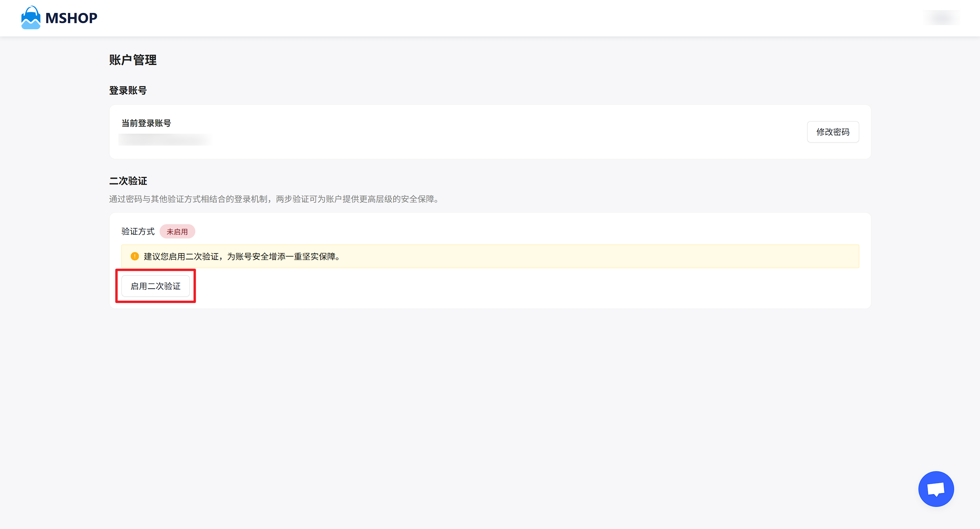Click the yellow recommendation banner text
The image size is (980, 529).
(x=242, y=257)
